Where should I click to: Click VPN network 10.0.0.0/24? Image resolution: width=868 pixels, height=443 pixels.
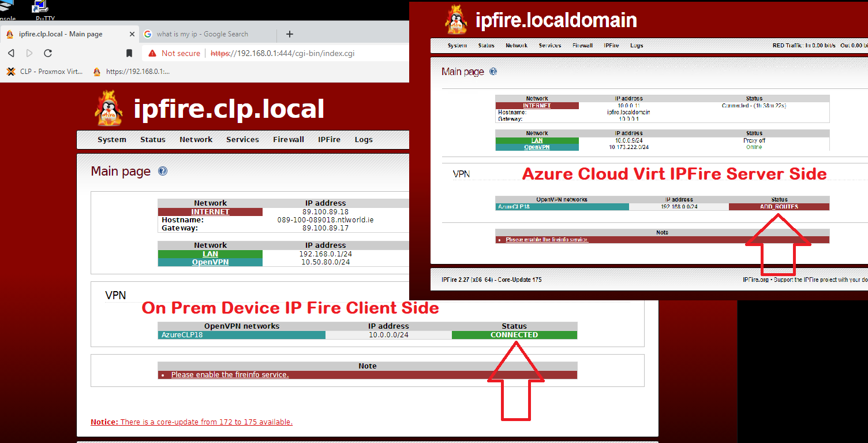tap(389, 335)
